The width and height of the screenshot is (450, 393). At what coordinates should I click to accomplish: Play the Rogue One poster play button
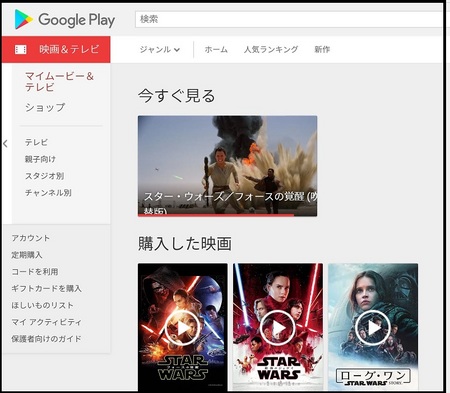(x=372, y=328)
